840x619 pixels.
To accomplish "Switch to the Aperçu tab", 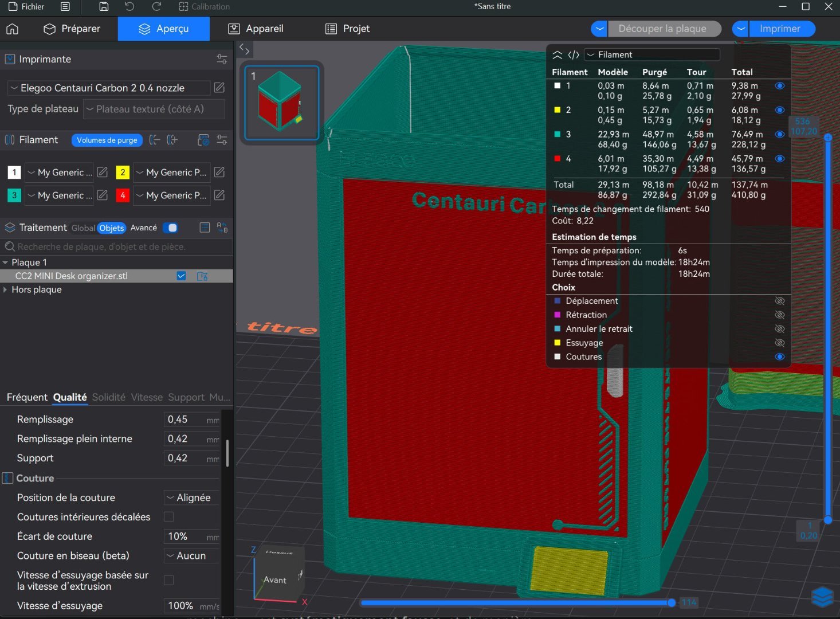I will pyautogui.click(x=164, y=29).
